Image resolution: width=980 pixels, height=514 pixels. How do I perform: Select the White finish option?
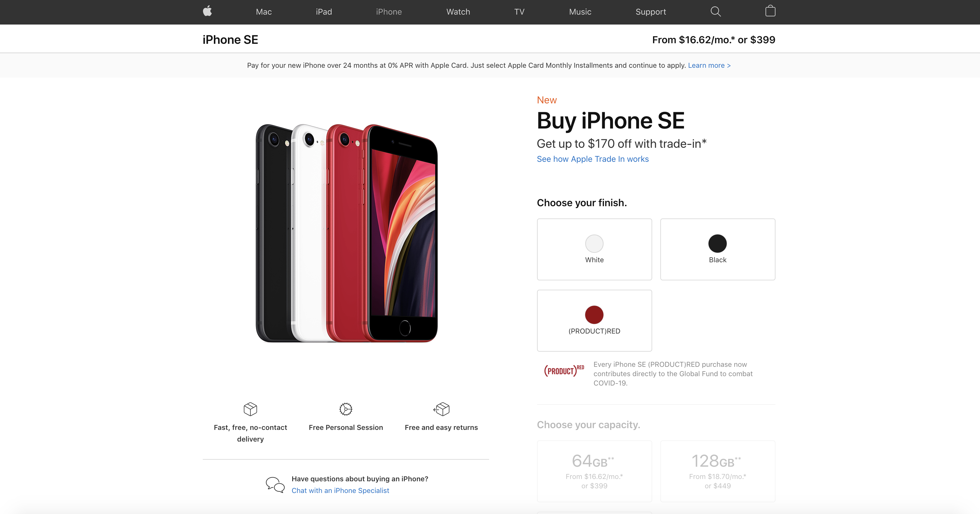point(594,249)
